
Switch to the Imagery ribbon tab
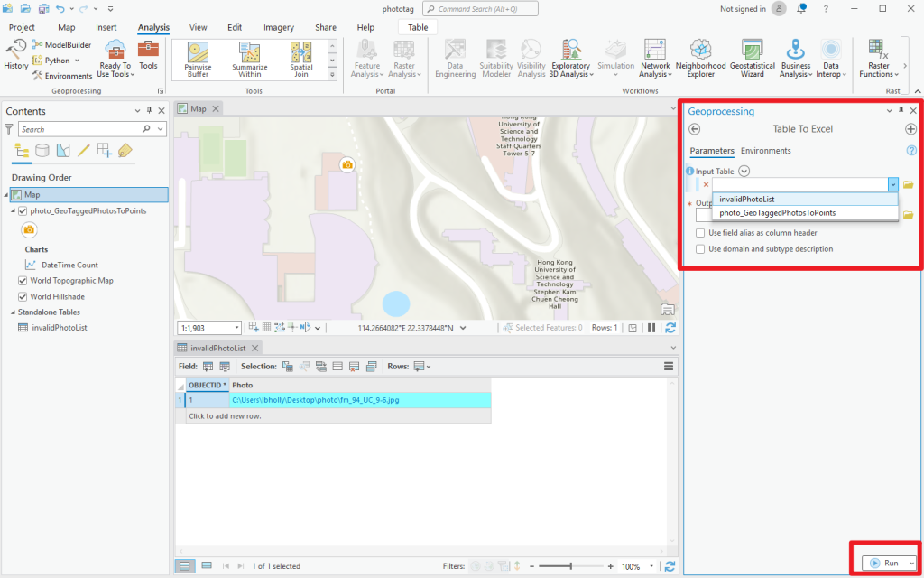coord(279,27)
